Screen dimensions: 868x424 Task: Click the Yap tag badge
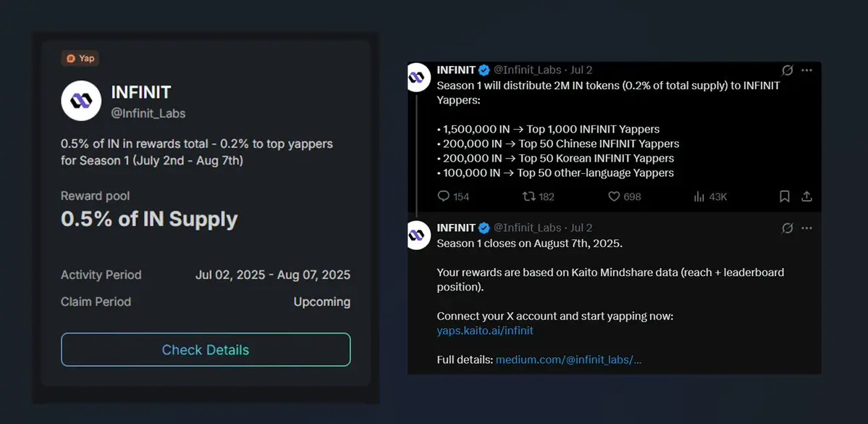pos(80,58)
